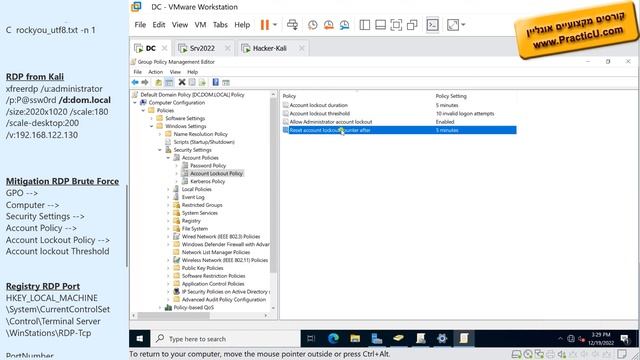Take a snapshot of the virtual machine
This screenshot has width=640, height=360.
[313, 25]
